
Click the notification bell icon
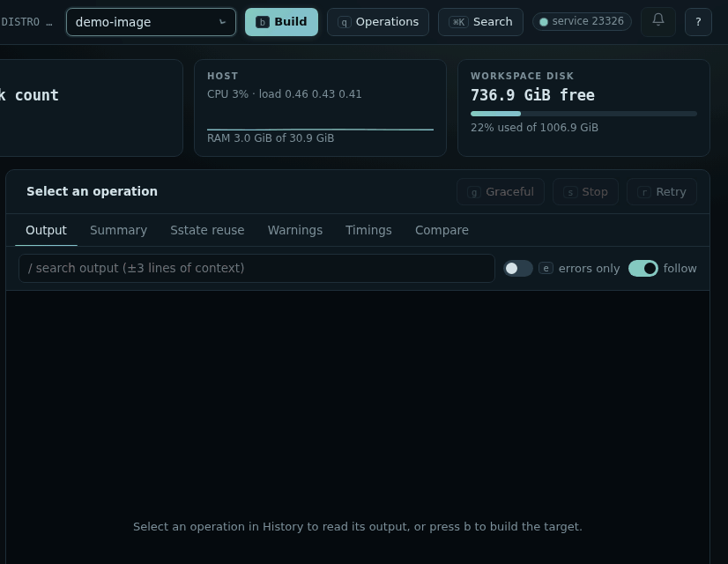click(657, 21)
